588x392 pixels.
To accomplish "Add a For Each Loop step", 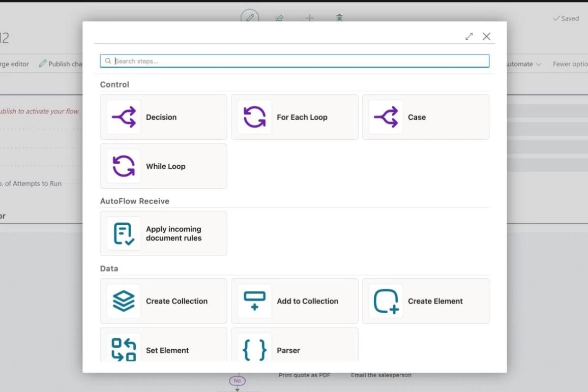I will 295,117.
